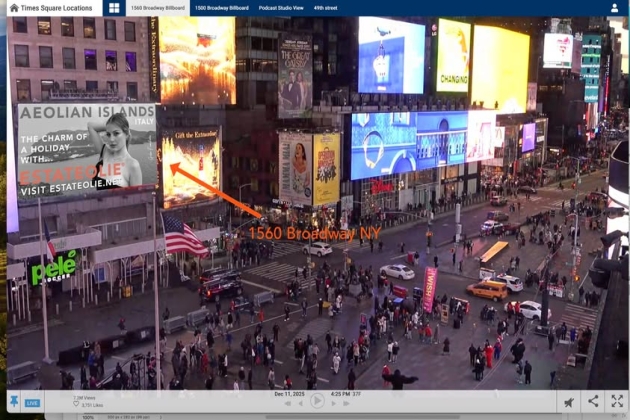Switch to the second 1560 Broadway Billboard tab

pyautogui.click(x=221, y=8)
